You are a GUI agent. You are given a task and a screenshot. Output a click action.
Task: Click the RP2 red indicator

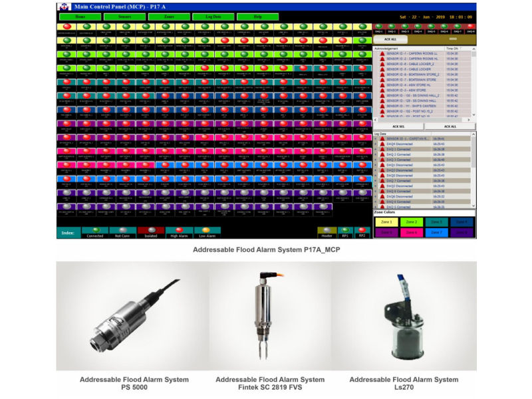(x=362, y=230)
